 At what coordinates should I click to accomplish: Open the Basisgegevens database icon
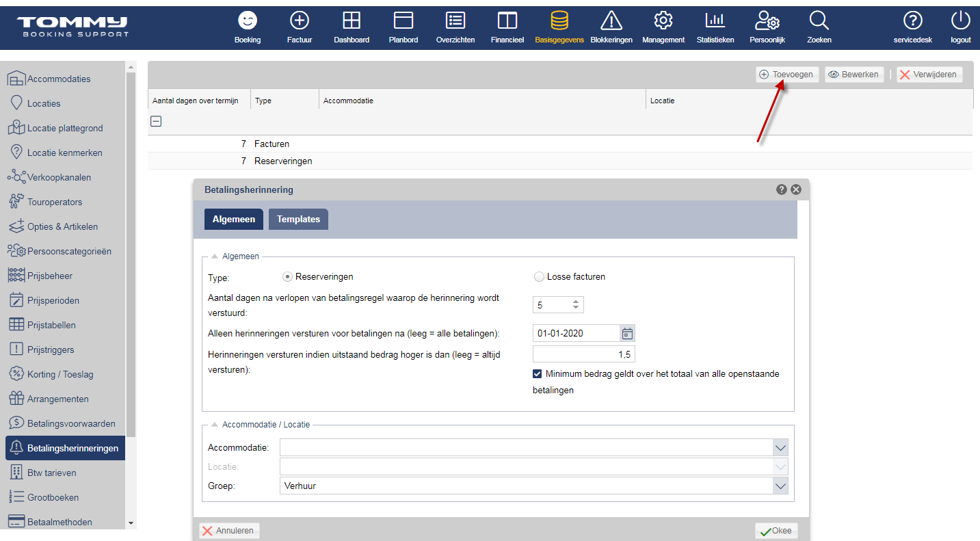(x=559, y=21)
